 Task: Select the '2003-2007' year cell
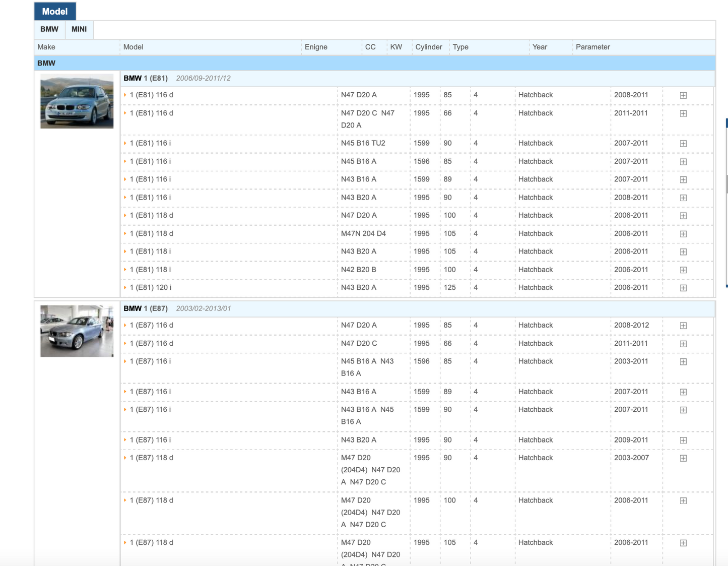[x=631, y=458]
